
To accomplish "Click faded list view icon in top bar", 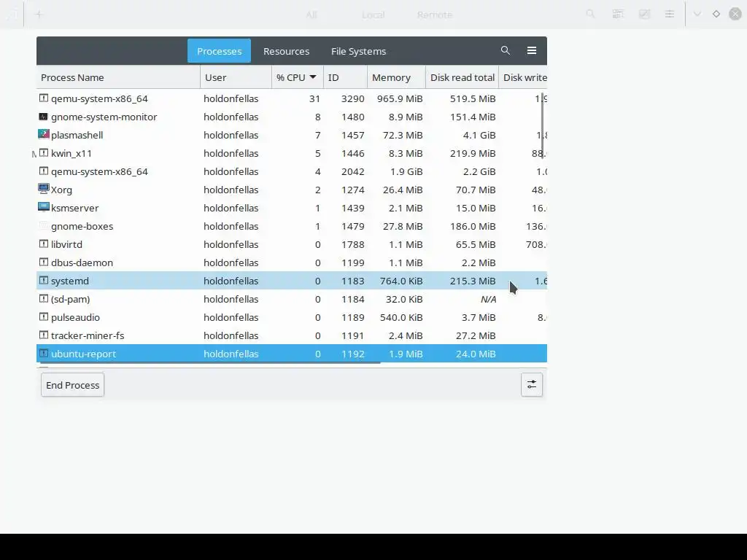I will tap(618, 14).
